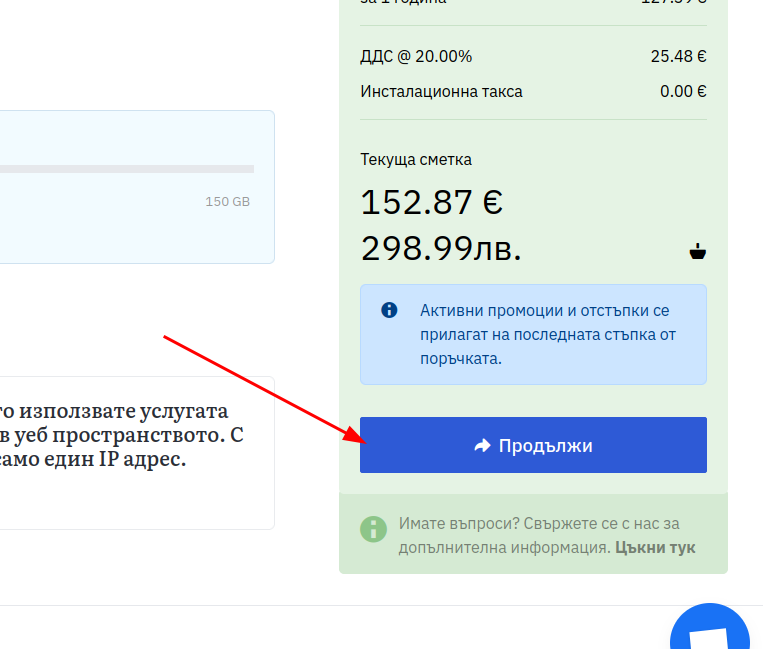Viewport: 763px width, 649px height.
Task: Click the 152.87 € total price
Action: tap(431, 202)
